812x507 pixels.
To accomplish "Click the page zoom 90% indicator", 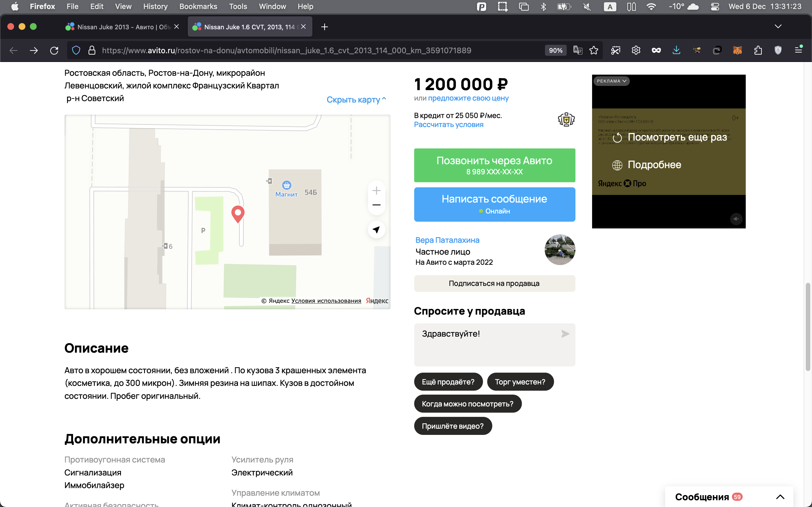I will 555,51.
